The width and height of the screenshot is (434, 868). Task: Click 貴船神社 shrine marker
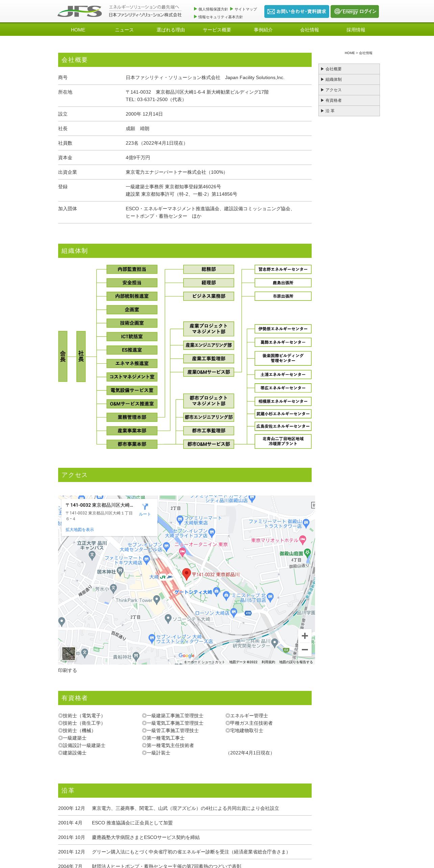(x=136, y=656)
